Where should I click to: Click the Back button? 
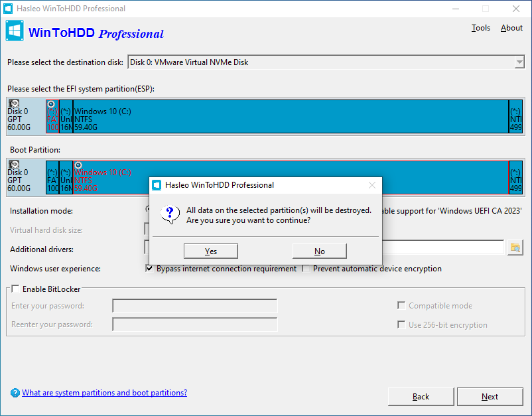(x=421, y=397)
